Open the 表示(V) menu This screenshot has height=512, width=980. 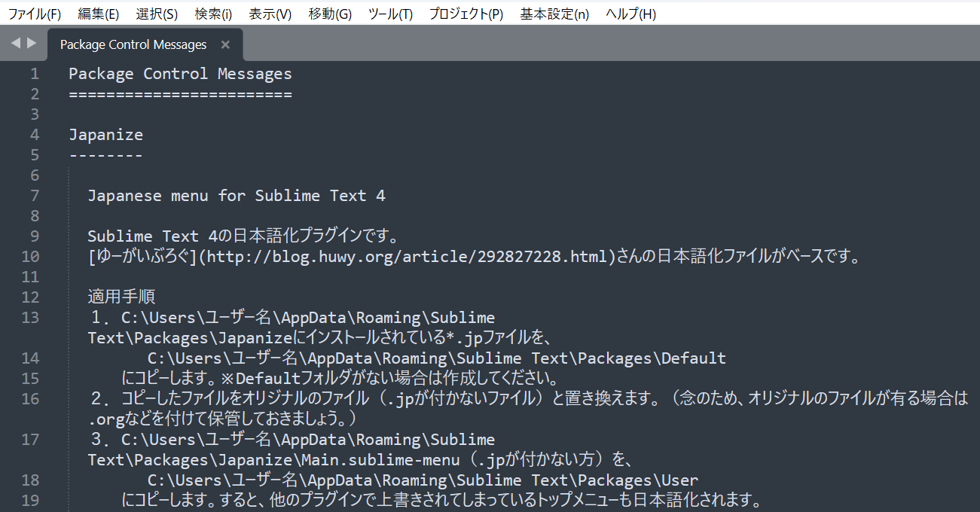(270, 13)
